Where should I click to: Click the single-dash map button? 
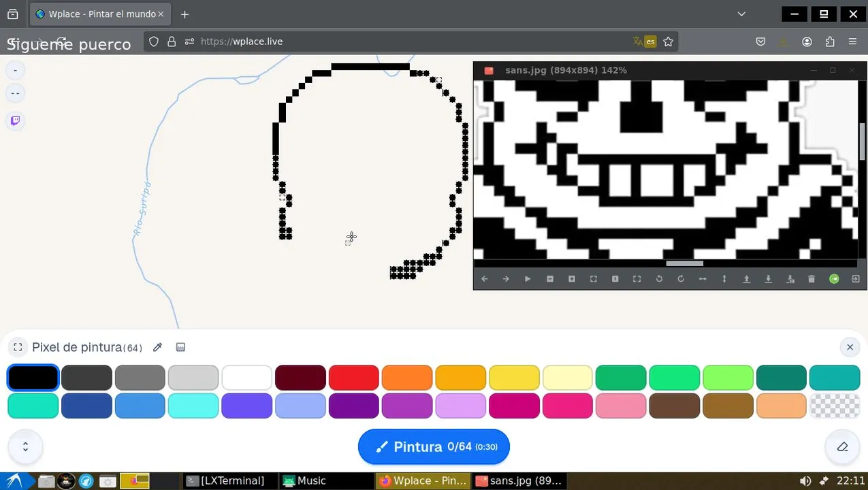pyautogui.click(x=15, y=70)
